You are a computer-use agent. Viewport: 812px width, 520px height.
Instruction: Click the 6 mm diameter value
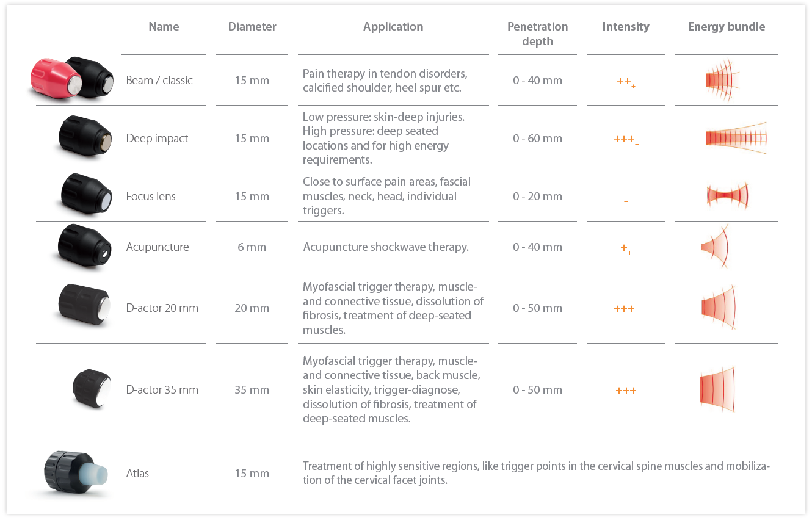pos(252,247)
